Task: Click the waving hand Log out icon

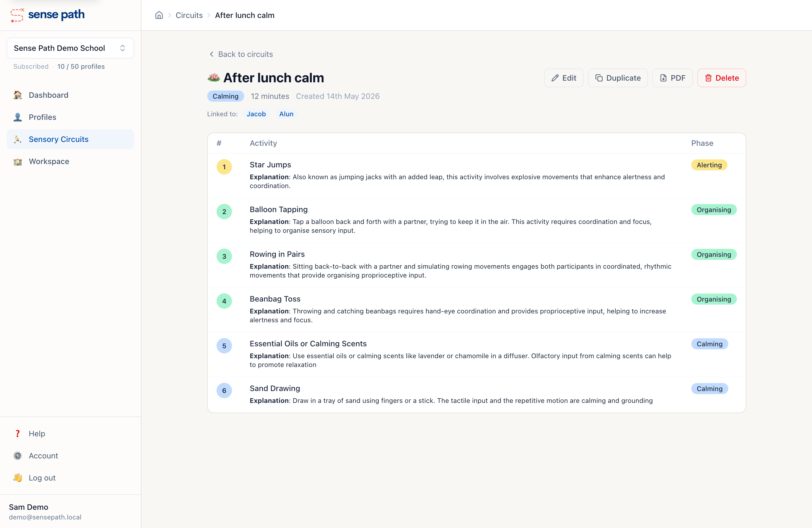Action: coord(18,478)
